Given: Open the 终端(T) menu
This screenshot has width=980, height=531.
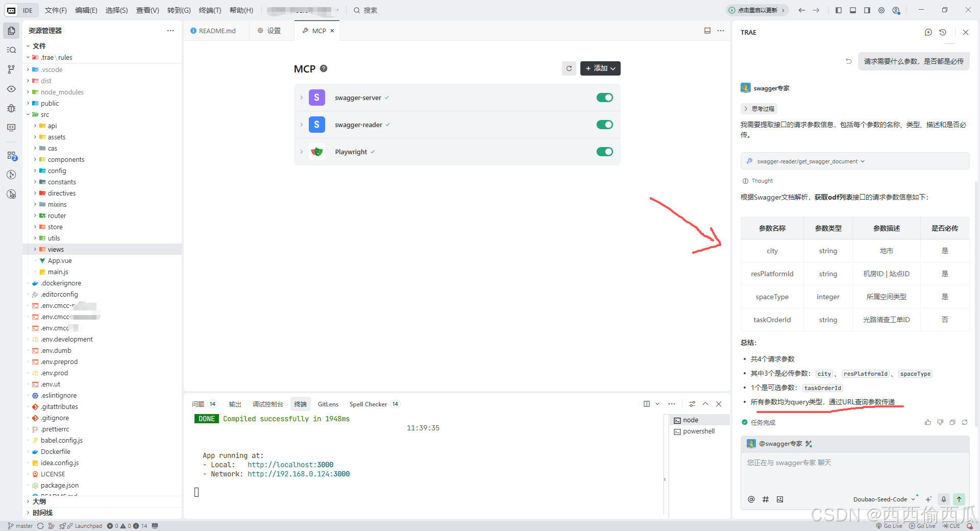Looking at the screenshot, I should pos(210,10).
